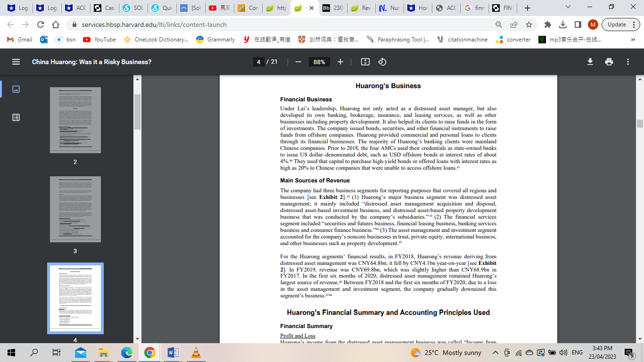The height and width of the screenshot is (362, 644).
Task: Open the Paraphrasing Tool bookmark
Action: (x=398, y=40)
